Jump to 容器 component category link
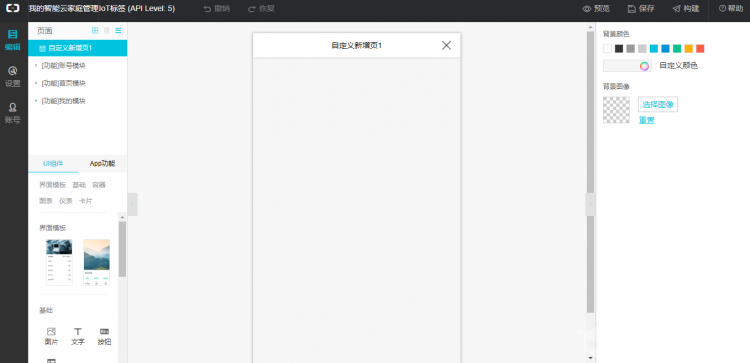Viewport: 750px width, 363px height. tap(99, 185)
